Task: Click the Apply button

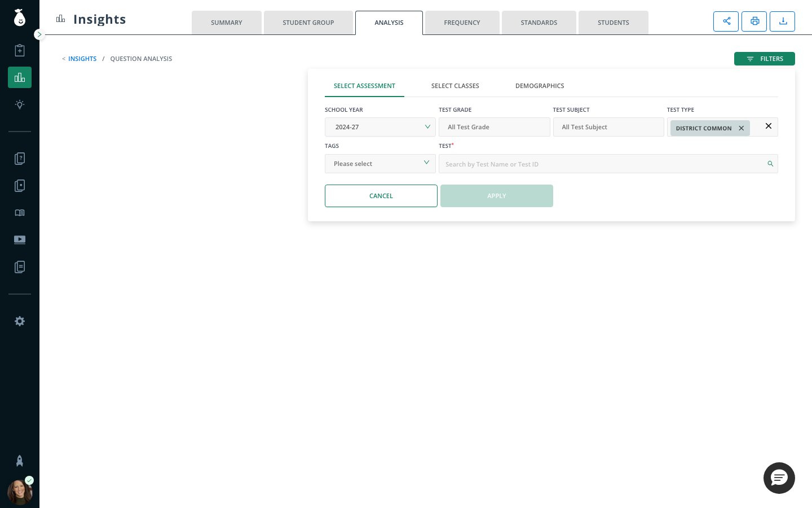Action: point(497,196)
